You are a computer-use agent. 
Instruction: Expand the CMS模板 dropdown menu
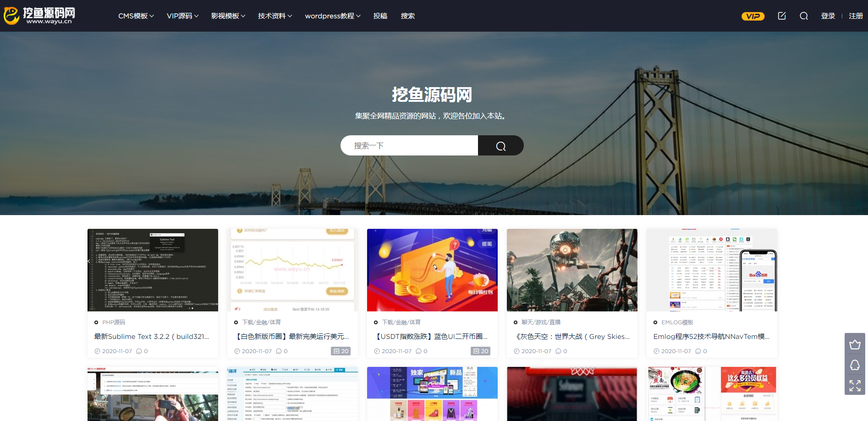136,16
